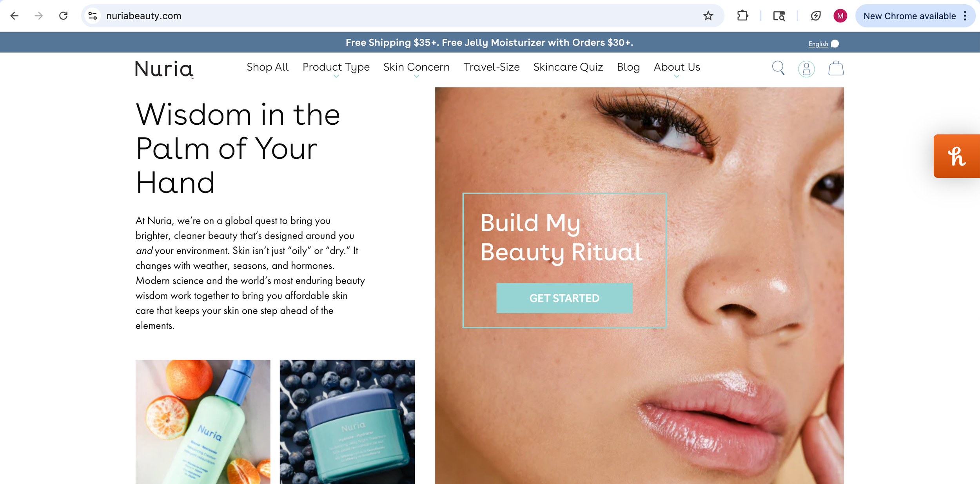The height and width of the screenshot is (484, 980).
Task: Open the Skincare Quiz page
Action: pyautogui.click(x=568, y=67)
